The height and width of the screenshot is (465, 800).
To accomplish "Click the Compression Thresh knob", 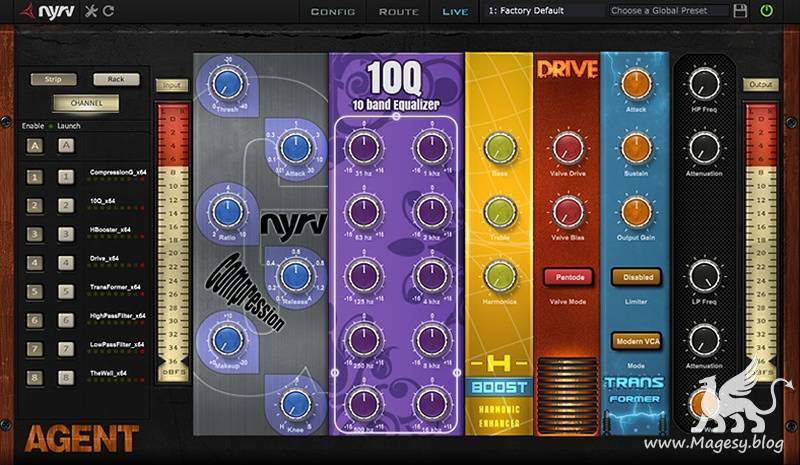I will (227, 84).
